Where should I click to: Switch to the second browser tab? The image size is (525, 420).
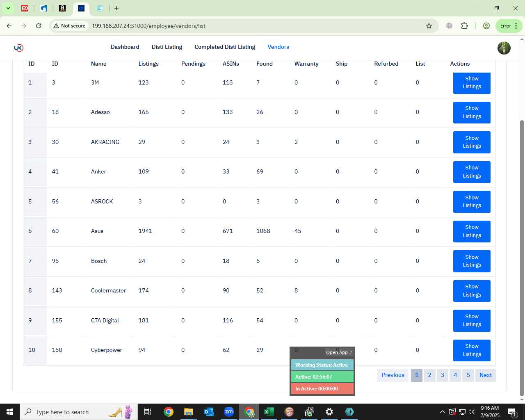(x=43, y=8)
